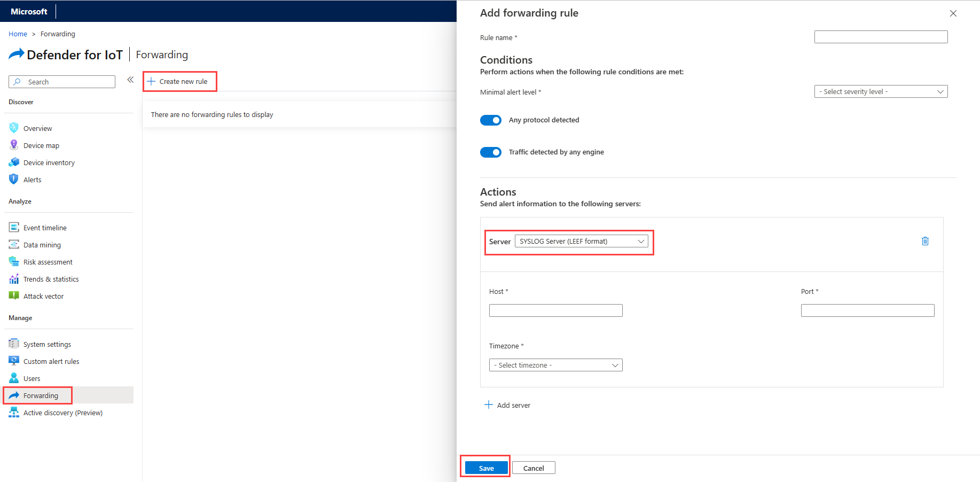This screenshot has width=980, height=482.
Task: Go to System settings in Manage
Action: click(47, 344)
